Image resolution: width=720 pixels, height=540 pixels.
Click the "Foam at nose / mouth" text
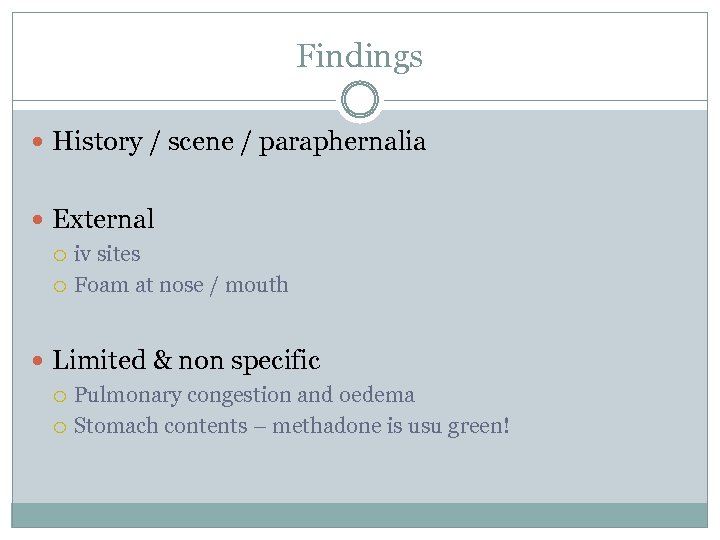pyautogui.click(x=181, y=285)
